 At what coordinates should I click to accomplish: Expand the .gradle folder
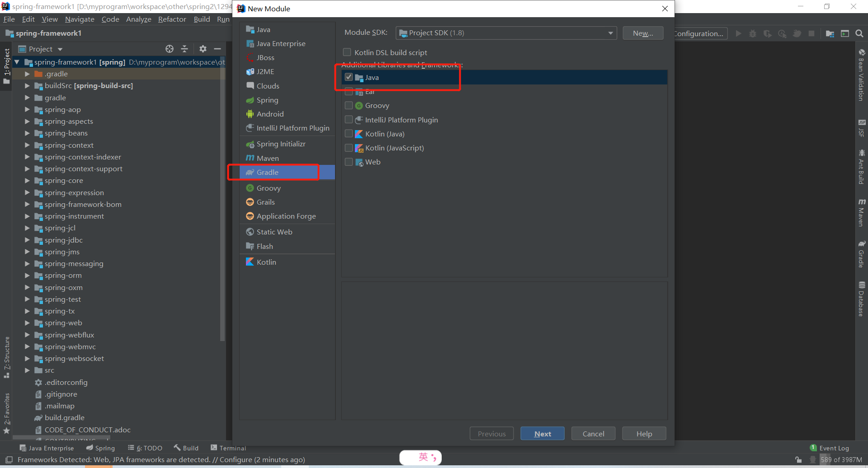[27, 74]
